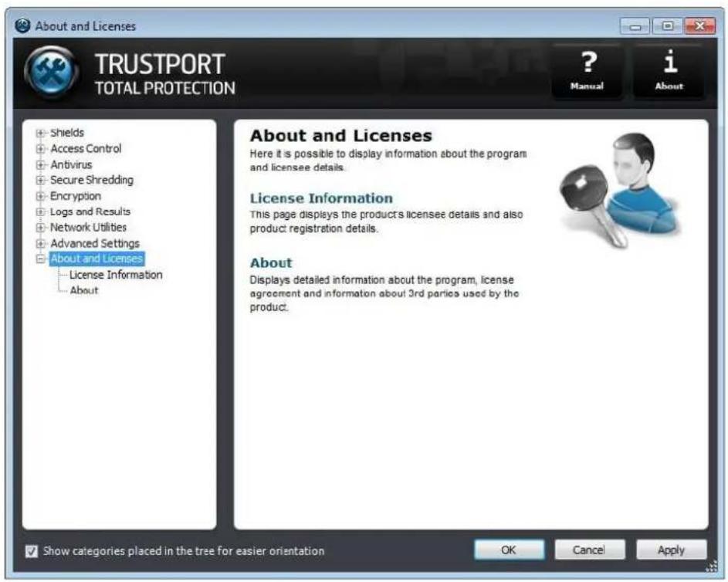Select Shields in the tree

point(67,133)
